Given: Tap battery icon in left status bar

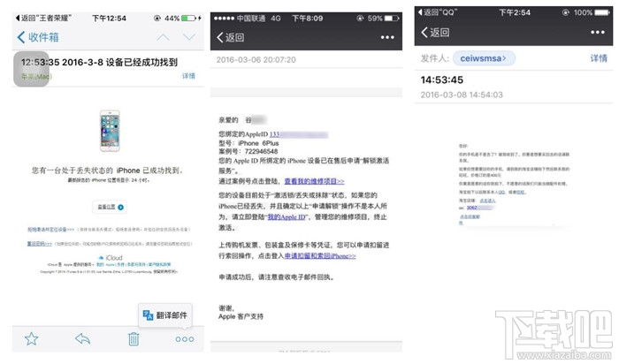Looking at the screenshot, I should [x=189, y=19].
